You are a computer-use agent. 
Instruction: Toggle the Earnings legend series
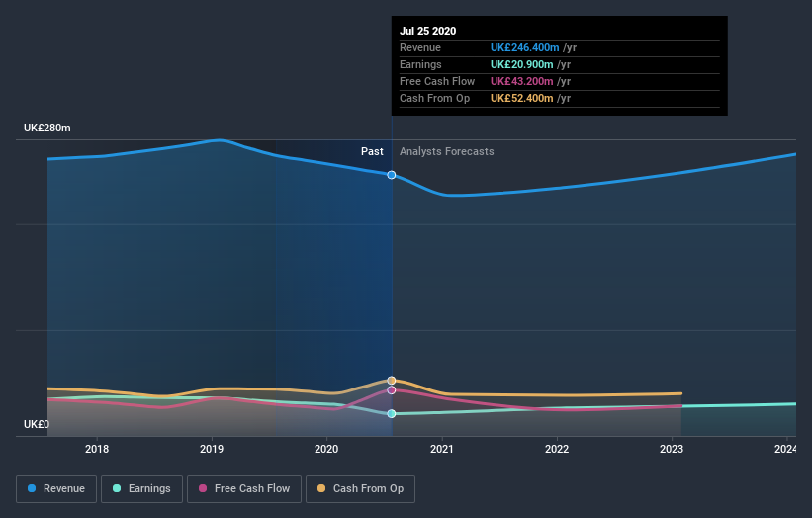141,489
